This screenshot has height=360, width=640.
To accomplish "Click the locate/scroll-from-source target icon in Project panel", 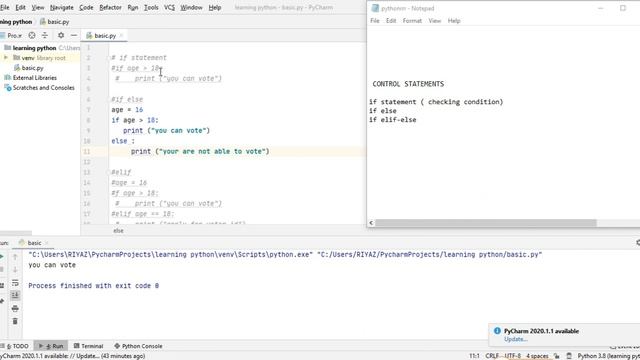I will coord(32,36).
